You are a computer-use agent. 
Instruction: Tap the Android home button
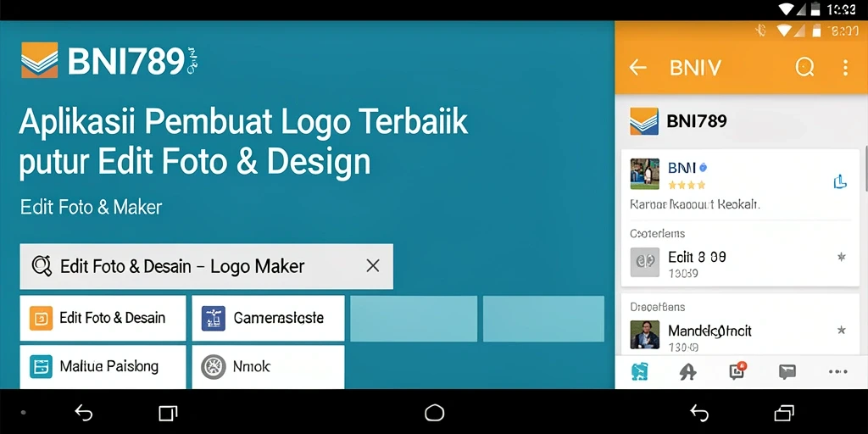click(x=434, y=413)
